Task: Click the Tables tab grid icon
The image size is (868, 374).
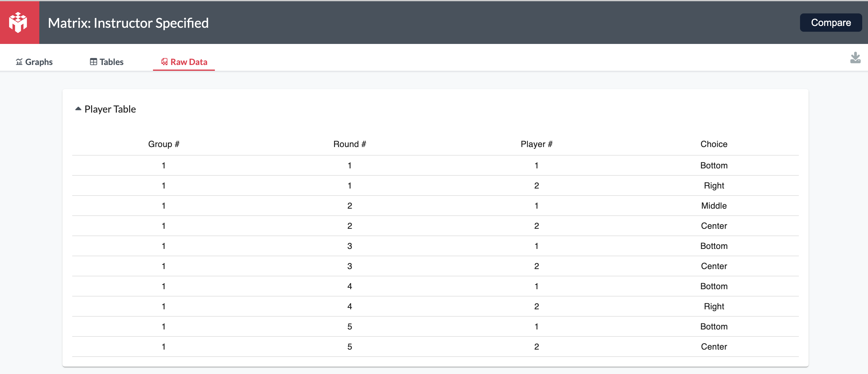Action: tap(93, 62)
